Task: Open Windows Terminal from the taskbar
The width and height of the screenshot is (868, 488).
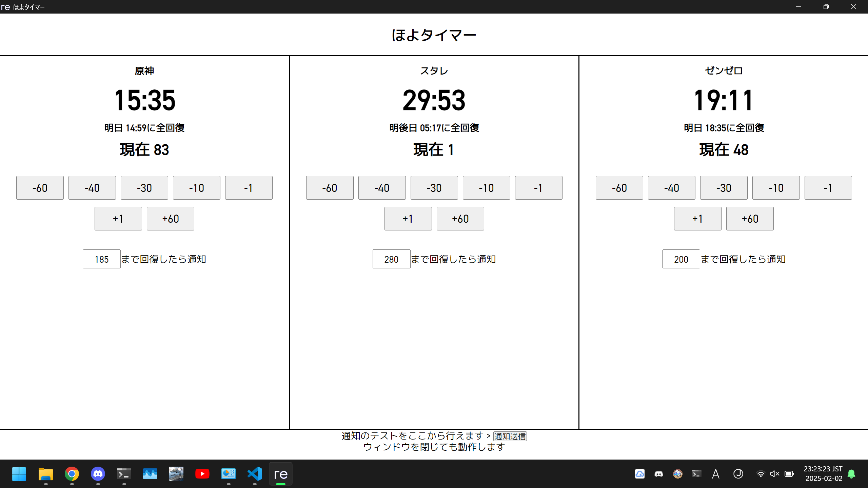Action: pyautogui.click(x=123, y=474)
